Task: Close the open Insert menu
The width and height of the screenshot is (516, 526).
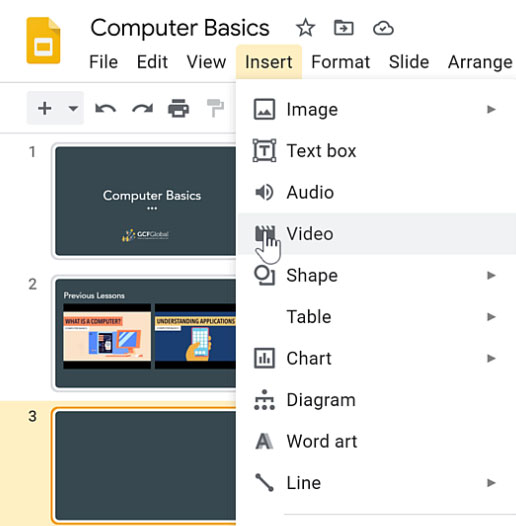Action: click(269, 62)
